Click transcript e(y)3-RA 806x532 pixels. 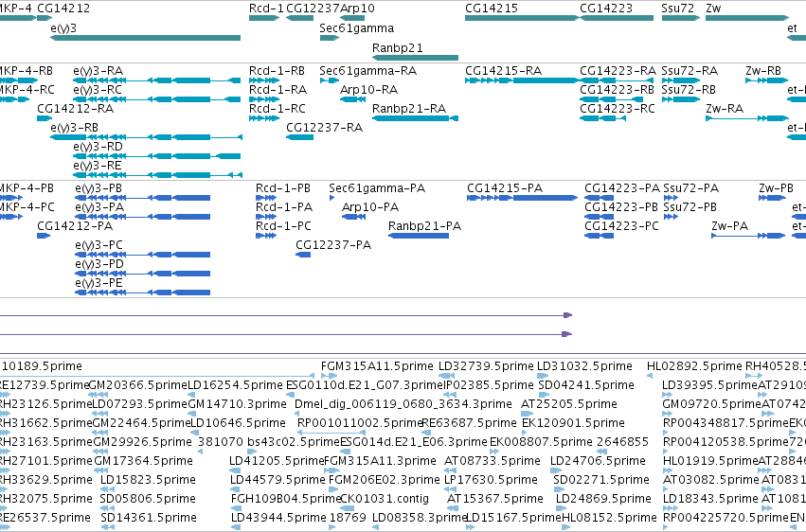point(157,80)
